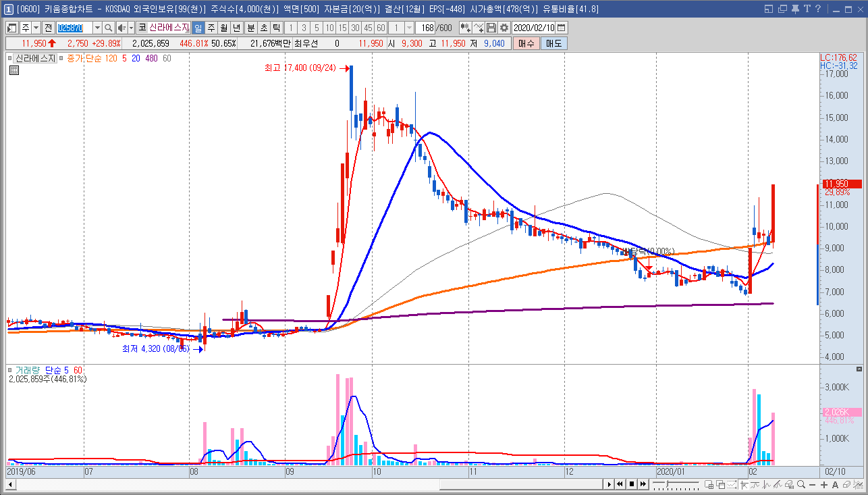Open the speaker options dropdown arrow
This screenshot has width=868, height=495.
pos(131,28)
